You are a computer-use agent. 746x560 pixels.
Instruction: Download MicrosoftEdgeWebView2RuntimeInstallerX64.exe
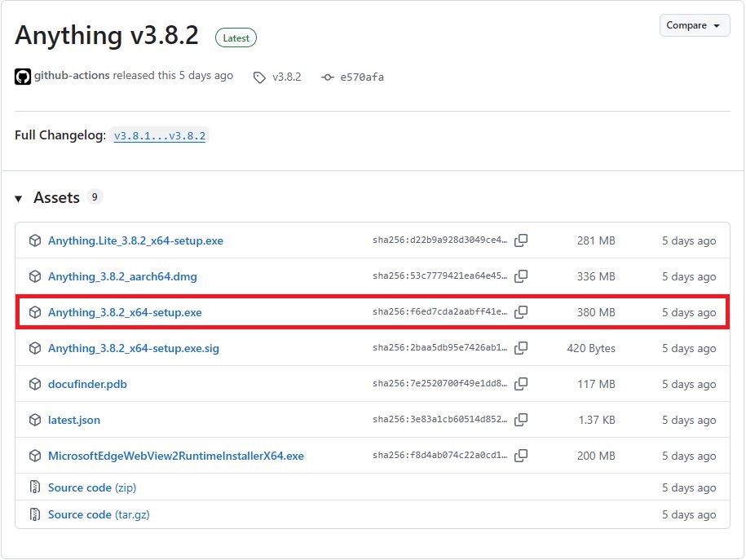coord(176,456)
